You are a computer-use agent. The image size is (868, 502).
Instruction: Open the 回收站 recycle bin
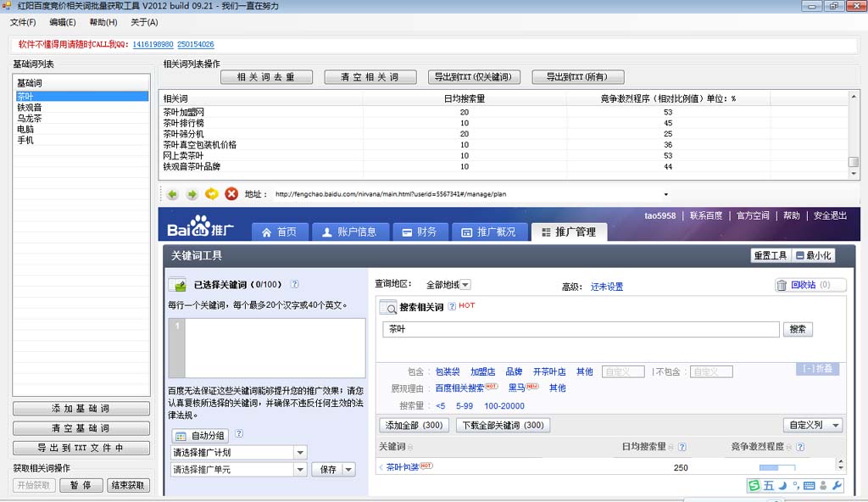(803, 285)
